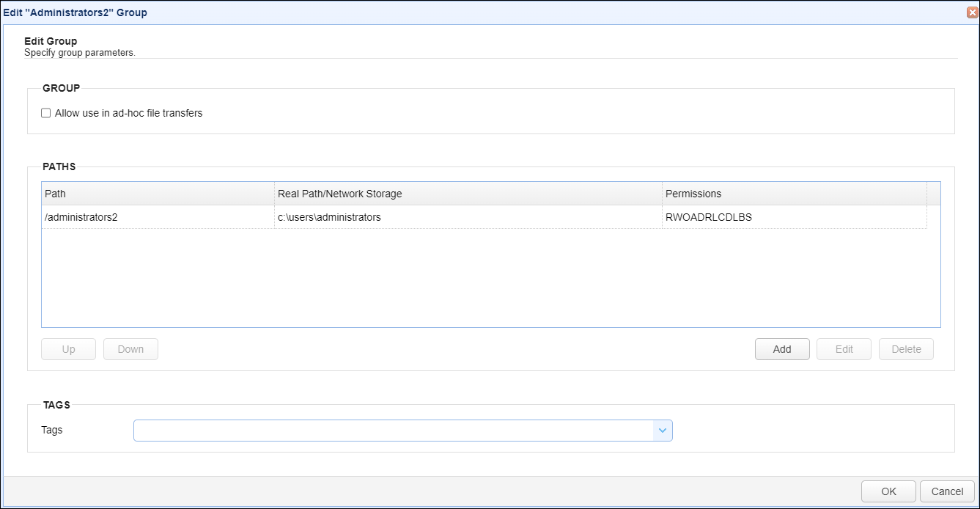980x509 pixels.
Task: Select the /administrators2 path cell
Action: click(x=158, y=217)
